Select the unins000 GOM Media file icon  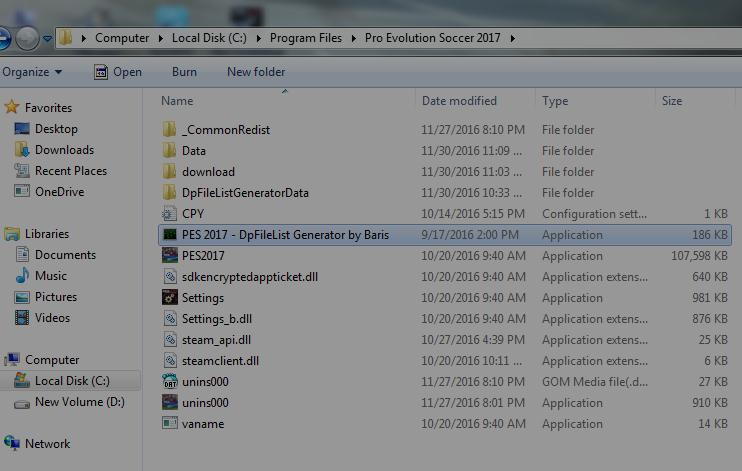pyautogui.click(x=169, y=381)
